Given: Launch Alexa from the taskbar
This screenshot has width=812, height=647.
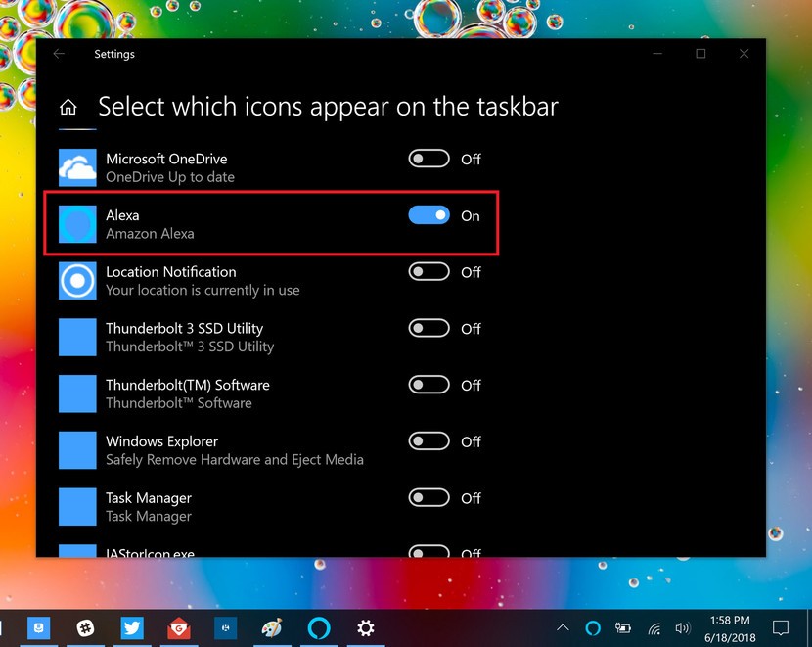Looking at the screenshot, I should pos(319,627).
